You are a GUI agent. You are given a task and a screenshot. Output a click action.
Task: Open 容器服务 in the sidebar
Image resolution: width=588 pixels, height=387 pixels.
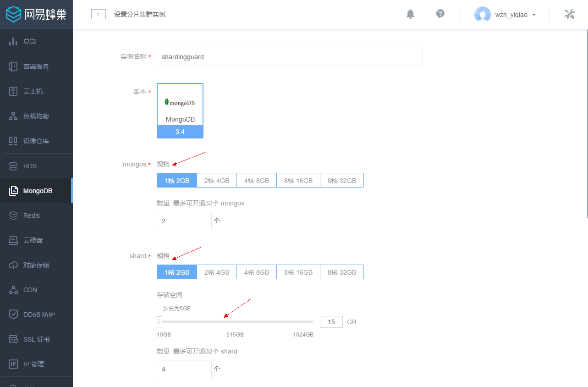36,66
